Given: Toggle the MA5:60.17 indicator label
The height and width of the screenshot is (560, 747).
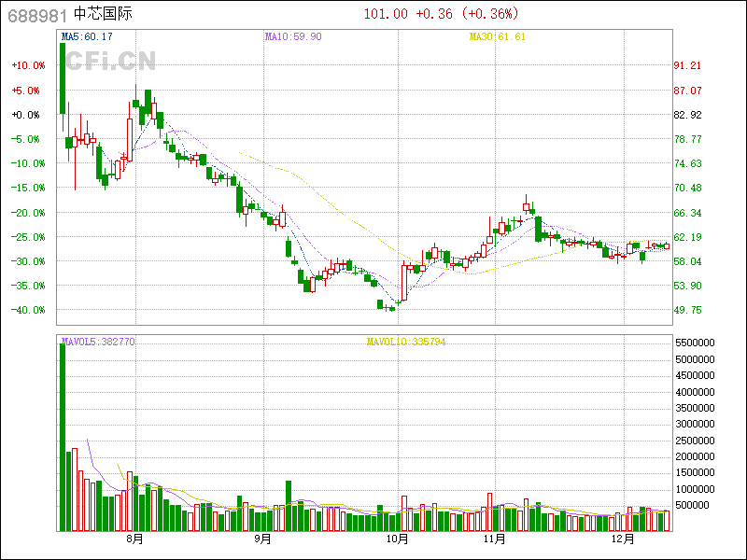Looking at the screenshot, I should click(87, 36).
